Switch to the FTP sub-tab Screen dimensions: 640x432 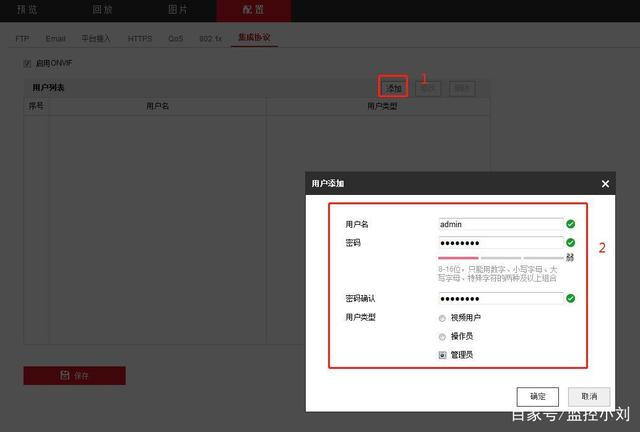tap(22, 39)
